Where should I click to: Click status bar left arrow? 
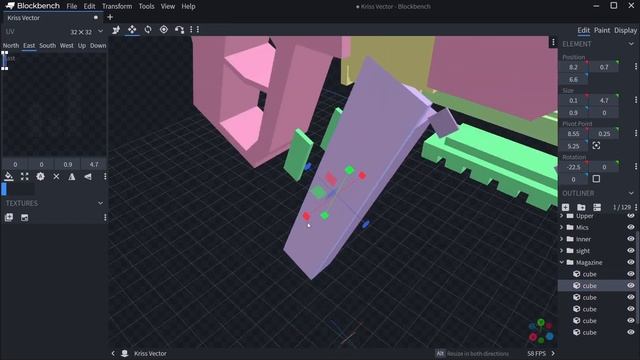(113, 353)
